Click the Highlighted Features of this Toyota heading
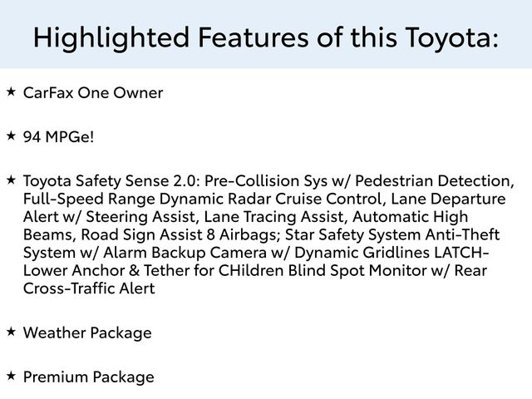This screenshot has width=532, height=399. (x=266, y=37)
